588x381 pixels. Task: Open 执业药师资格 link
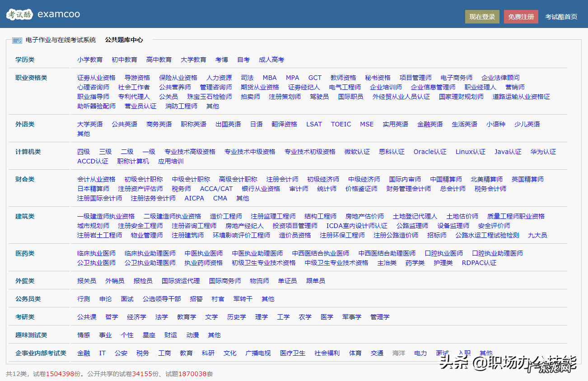204,263
